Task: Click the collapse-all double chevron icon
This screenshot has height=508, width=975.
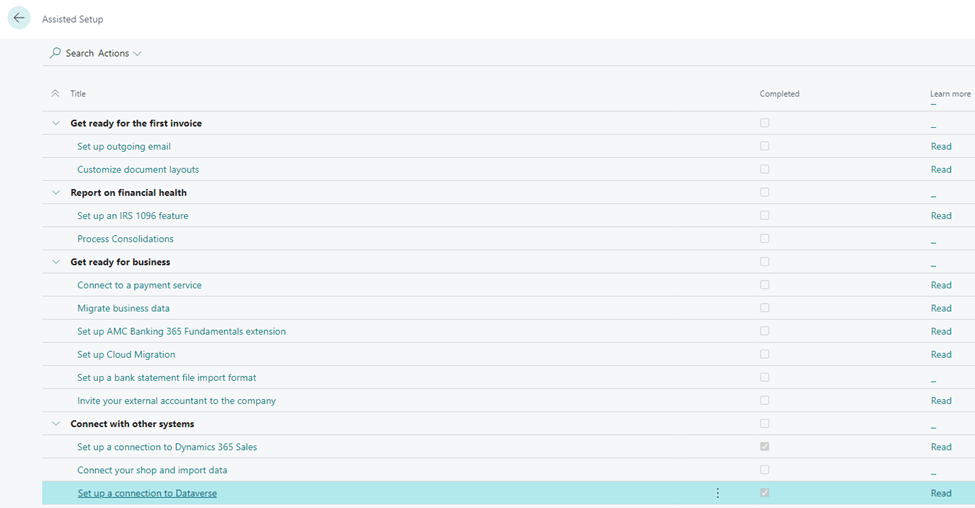Action: tap(55, 94)
